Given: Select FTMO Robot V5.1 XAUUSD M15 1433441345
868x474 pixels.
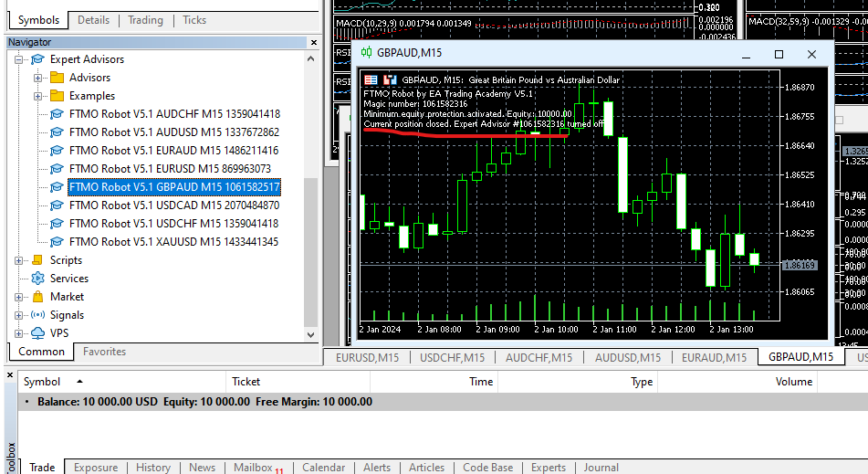Looking at the screenshot, I should (173, 242).
